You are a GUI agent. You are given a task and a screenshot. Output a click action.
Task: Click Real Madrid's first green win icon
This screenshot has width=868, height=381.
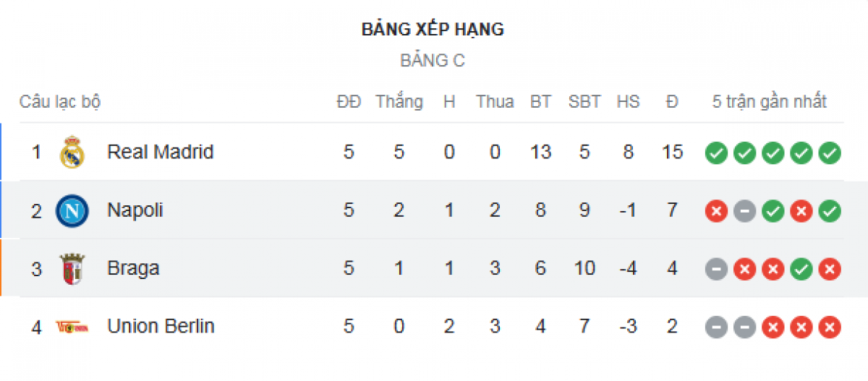point(716,153)
